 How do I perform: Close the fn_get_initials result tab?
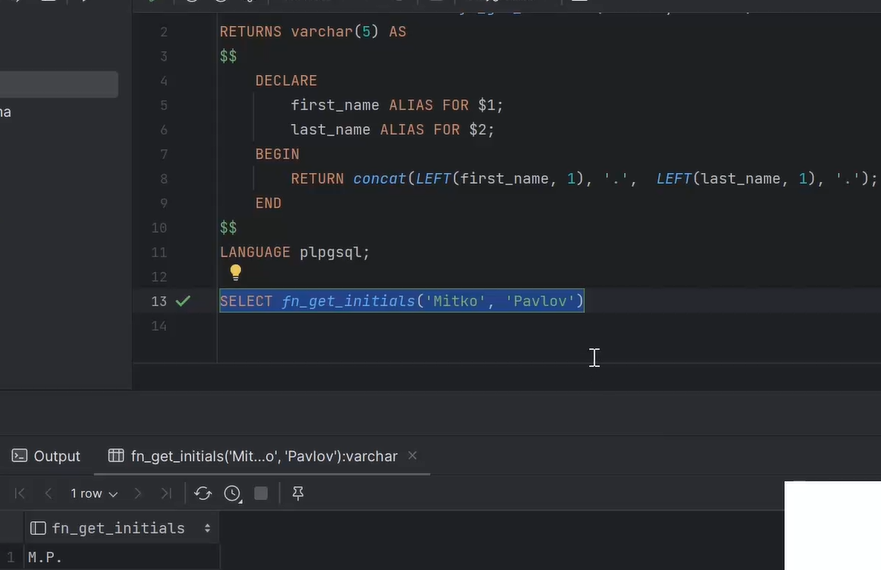(412, 455)
